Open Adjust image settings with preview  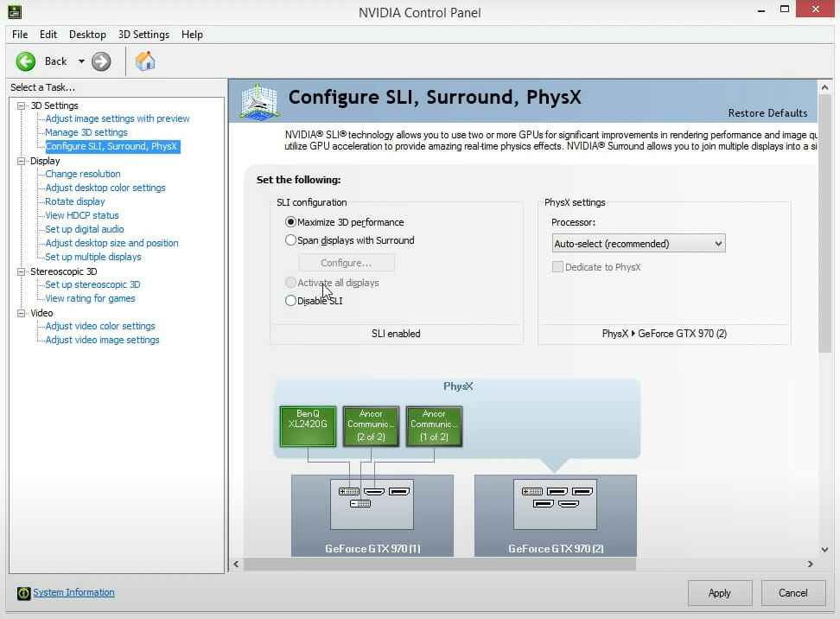(x=118, y=118)
